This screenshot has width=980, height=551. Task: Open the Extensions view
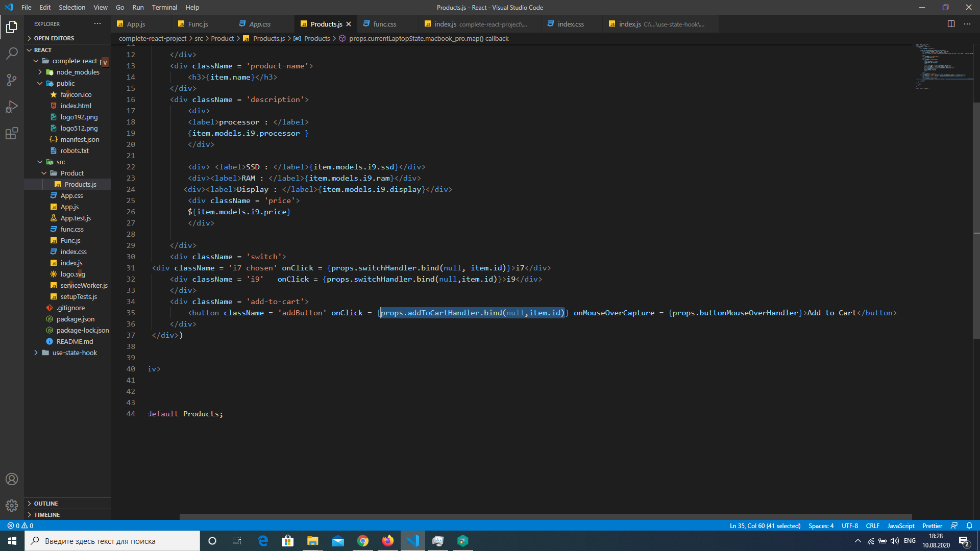11,134
